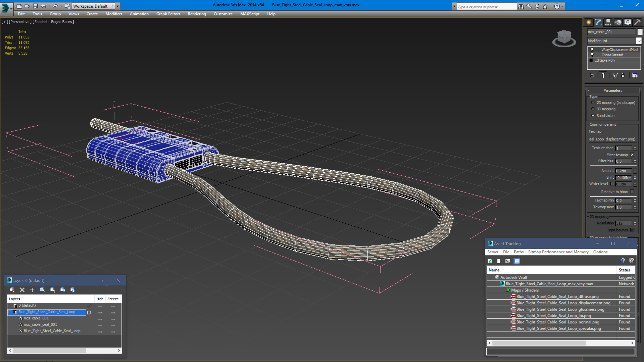Click Hide column header in Layer dialog
The width and height of the screenshot is (644, 362).
[x=100, y=299]
